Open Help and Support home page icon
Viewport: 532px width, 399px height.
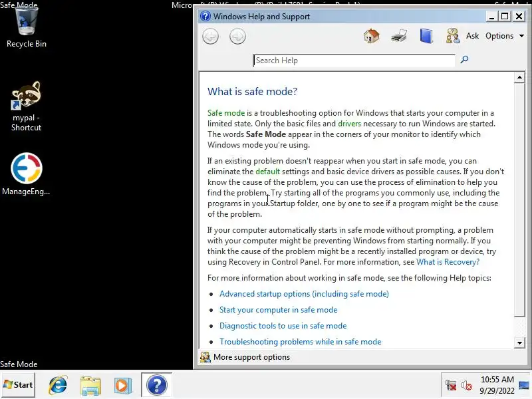point(372,36)
